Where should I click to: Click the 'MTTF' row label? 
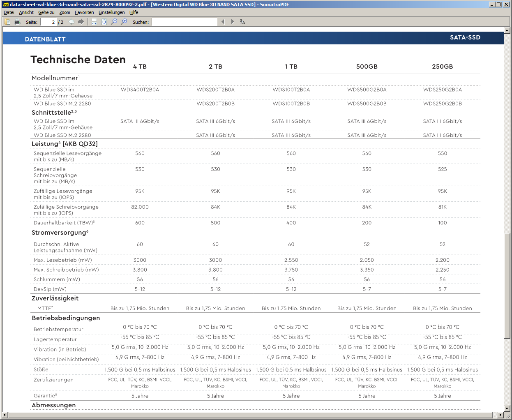click(x=44, y=308)
